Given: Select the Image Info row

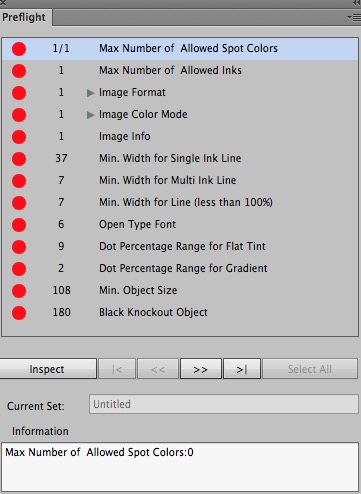Looking at the screenshot, I should point(180,136).
